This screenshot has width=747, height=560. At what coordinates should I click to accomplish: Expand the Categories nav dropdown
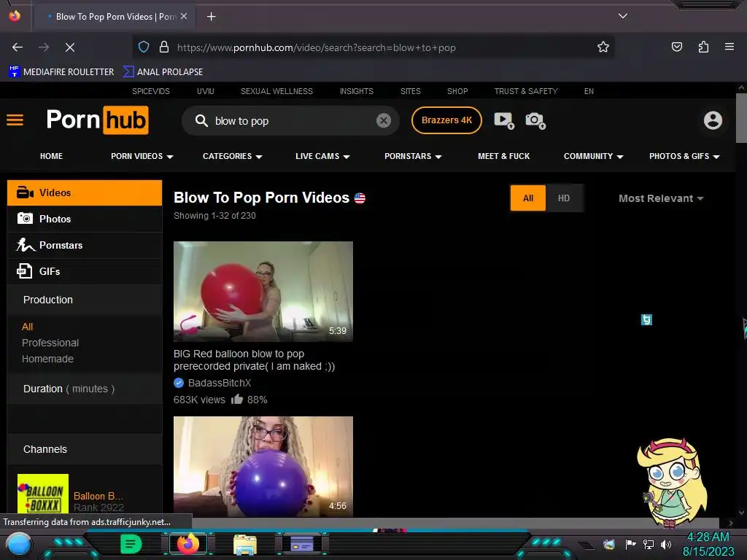[x=233, y=156]
